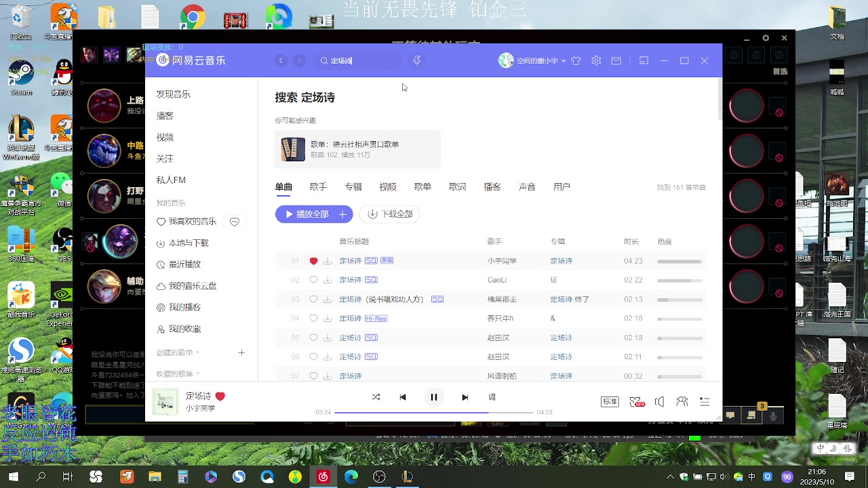The width and height of the screenshot is (868, 488).
Task: Open 关注 in the sidebar
Action: click(165, 159)
